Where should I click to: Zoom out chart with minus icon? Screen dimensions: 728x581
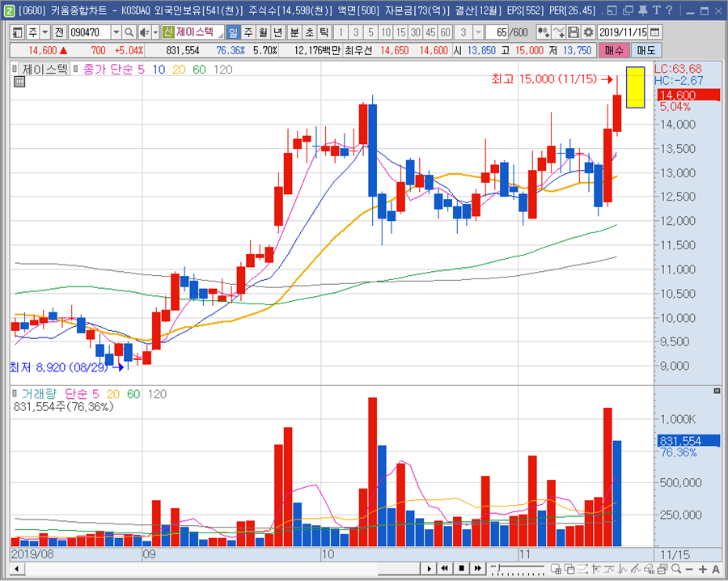(x=689, y=569)
